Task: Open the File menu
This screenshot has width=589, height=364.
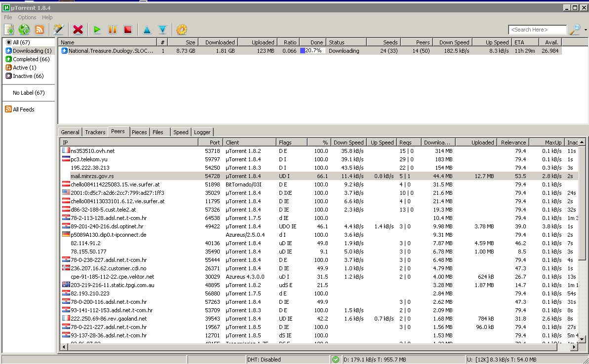Action: pos(8,17)
